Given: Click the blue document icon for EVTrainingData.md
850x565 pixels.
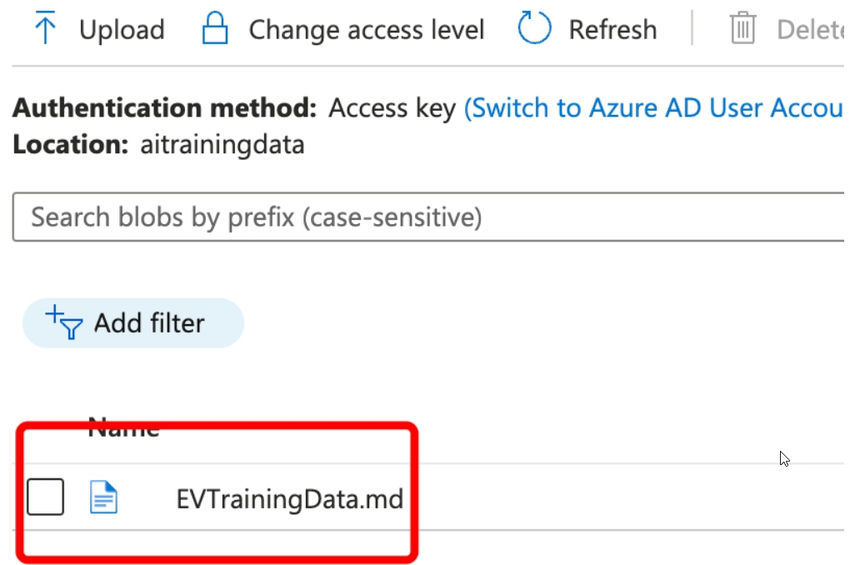Looking at the screenshot, I should point(104,497).
